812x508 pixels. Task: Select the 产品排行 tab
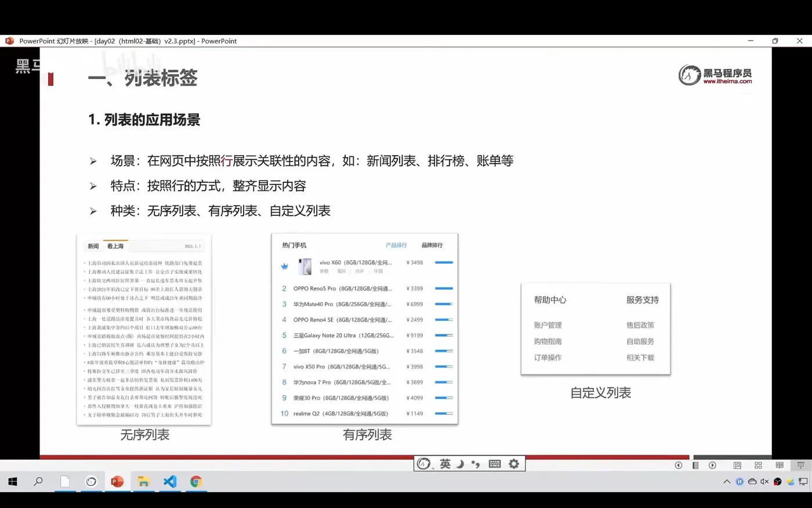pyautogui.click(x=396, y=245)
